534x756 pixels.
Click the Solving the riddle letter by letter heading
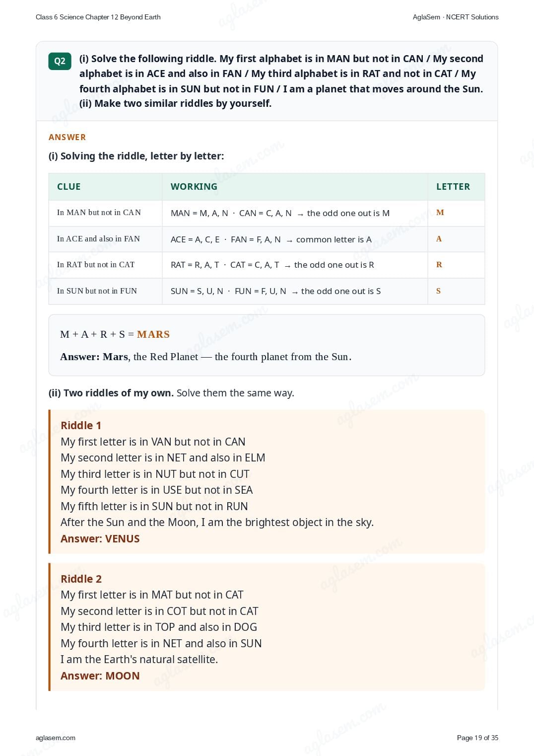pyautogui.click(x=136, y=156)
